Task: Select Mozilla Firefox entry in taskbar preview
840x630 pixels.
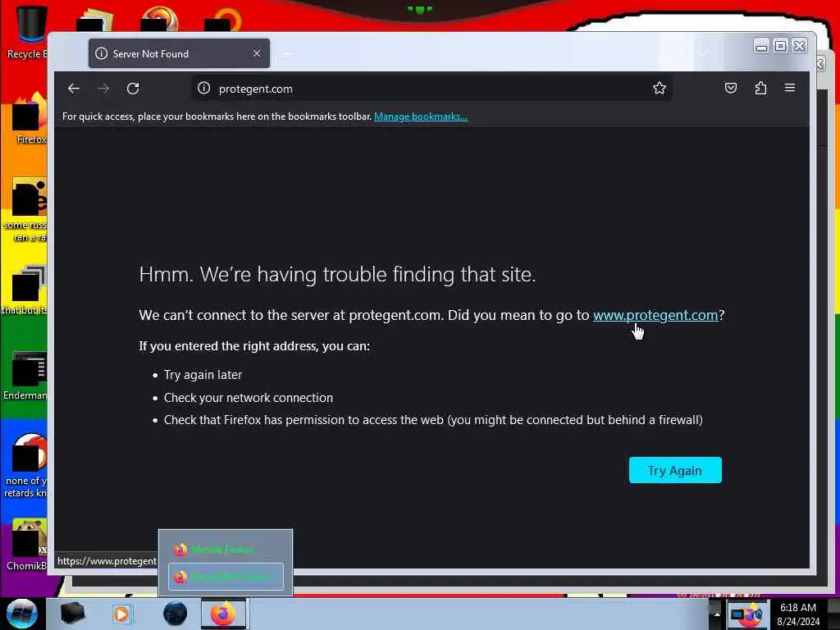Action: click(x=225, y=550)
